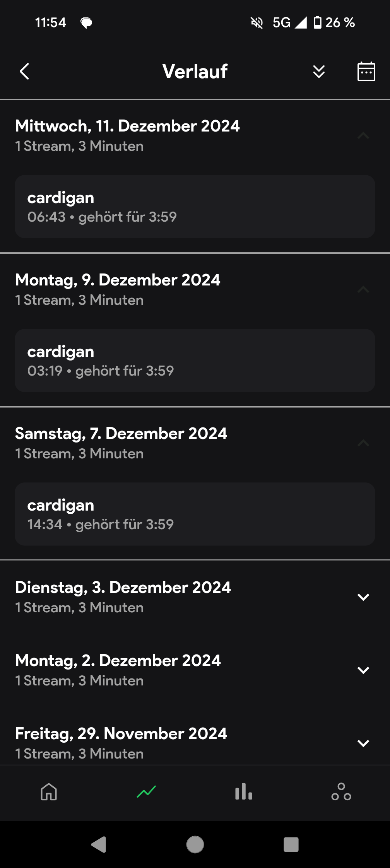
Task: Collapse the Samstag, 7. Dezember section
Action: click(363, 443)
